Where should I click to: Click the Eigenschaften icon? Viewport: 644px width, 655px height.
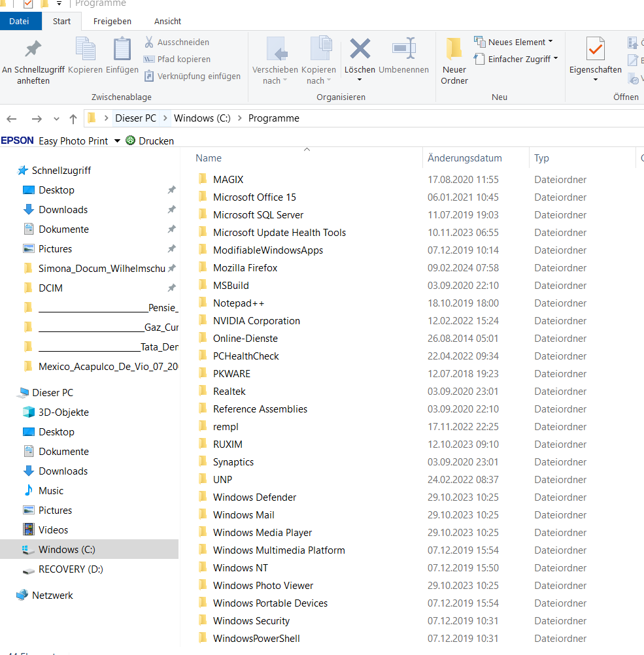[596, 49]
